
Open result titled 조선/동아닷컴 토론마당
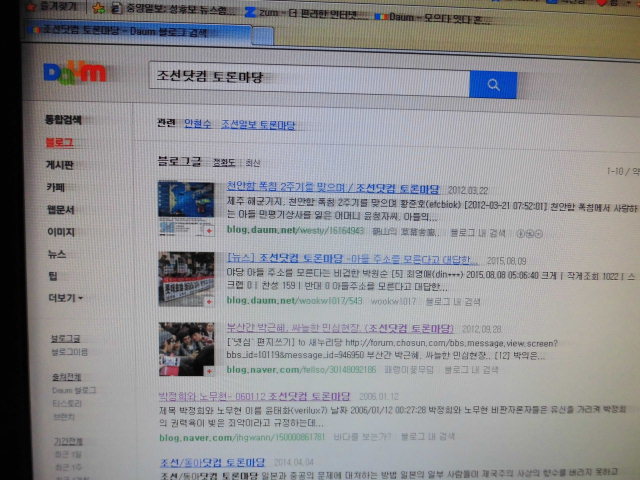[212, 462]
